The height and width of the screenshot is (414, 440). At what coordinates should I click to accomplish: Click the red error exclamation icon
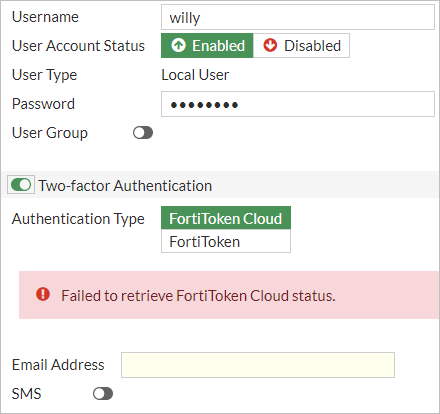coord(43,295)
